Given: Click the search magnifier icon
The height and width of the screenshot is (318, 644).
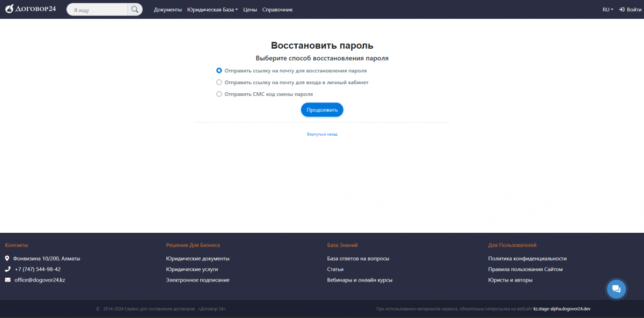Looking at the screenshot, I should pyautogui.click(x=135, y=10).
